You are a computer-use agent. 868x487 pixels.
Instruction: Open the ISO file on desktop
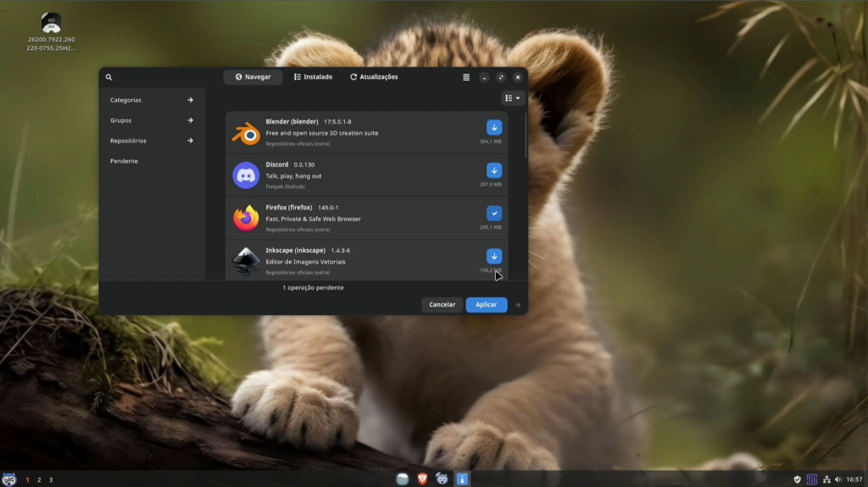point(51,23)
